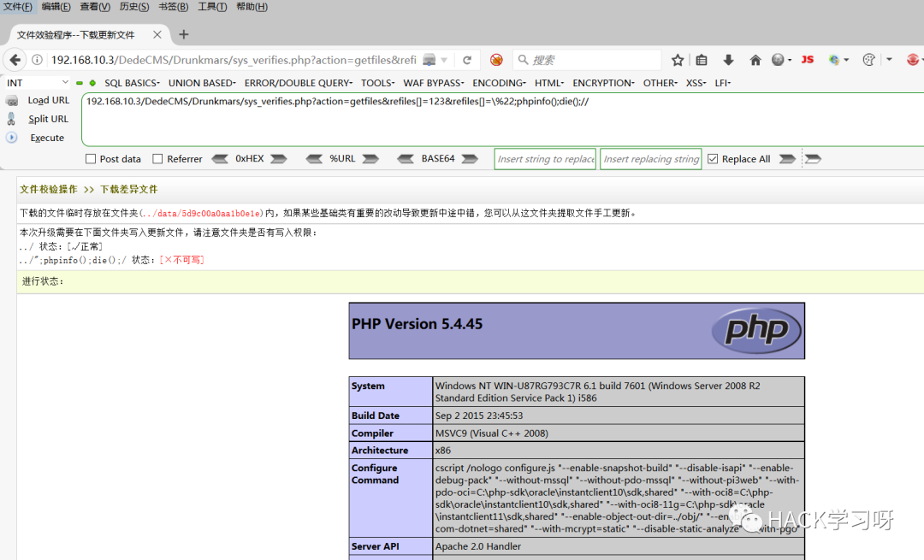Viewport: 924px width, 560px height.
Task: Expand the HTML dropdown
Action: tap(549, 83)
